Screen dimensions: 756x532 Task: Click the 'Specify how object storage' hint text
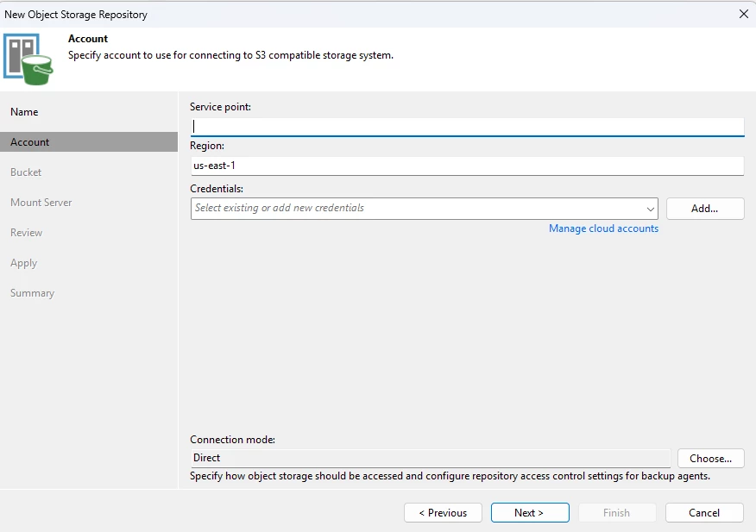pyautogui.click(x=450, y=476)
